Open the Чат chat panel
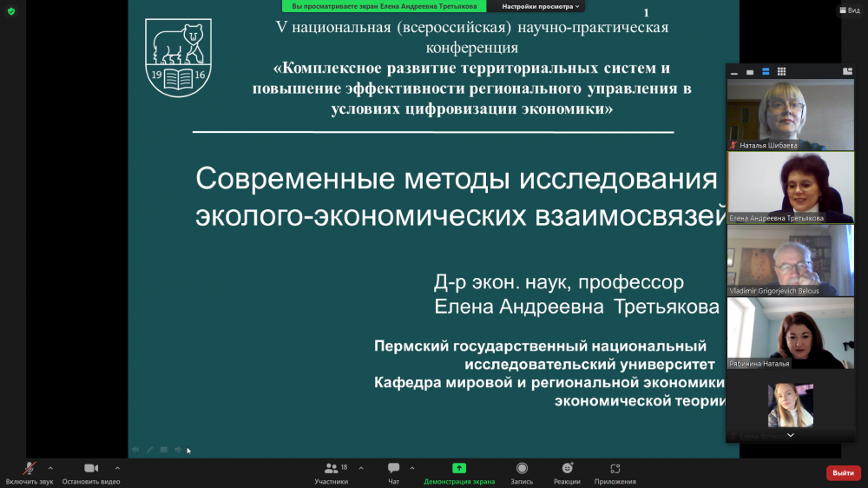Screen dimensions: 868x488 pyautogui.click(x=393, y=472)
